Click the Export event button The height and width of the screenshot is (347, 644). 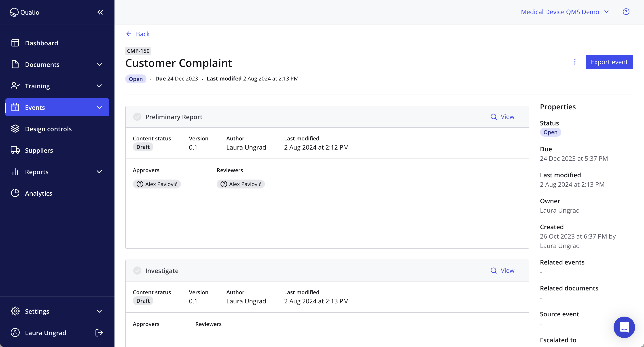pyautogui.click(x=609, y=62)
